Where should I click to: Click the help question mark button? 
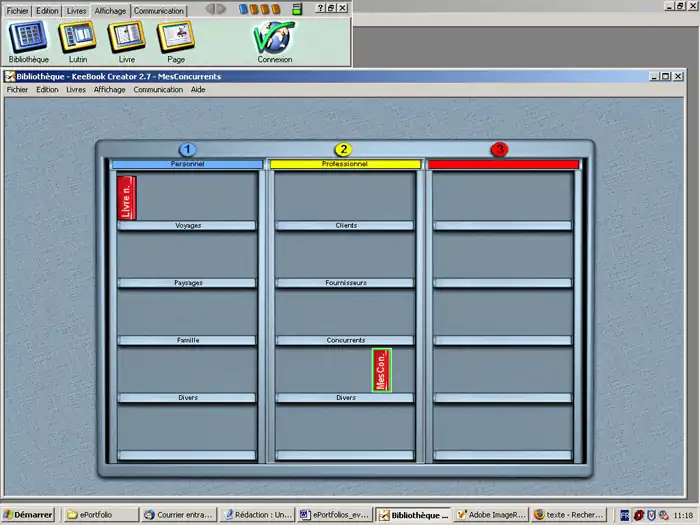[x=319, y=8]
